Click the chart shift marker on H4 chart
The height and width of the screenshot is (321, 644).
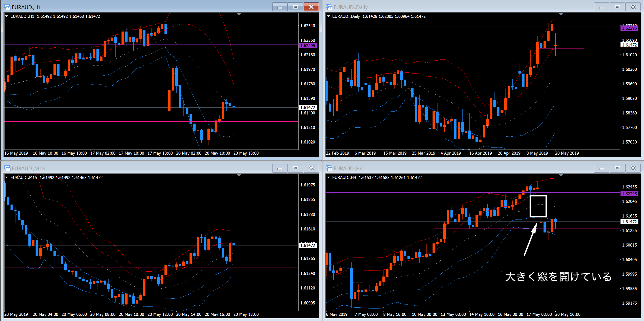561,176
